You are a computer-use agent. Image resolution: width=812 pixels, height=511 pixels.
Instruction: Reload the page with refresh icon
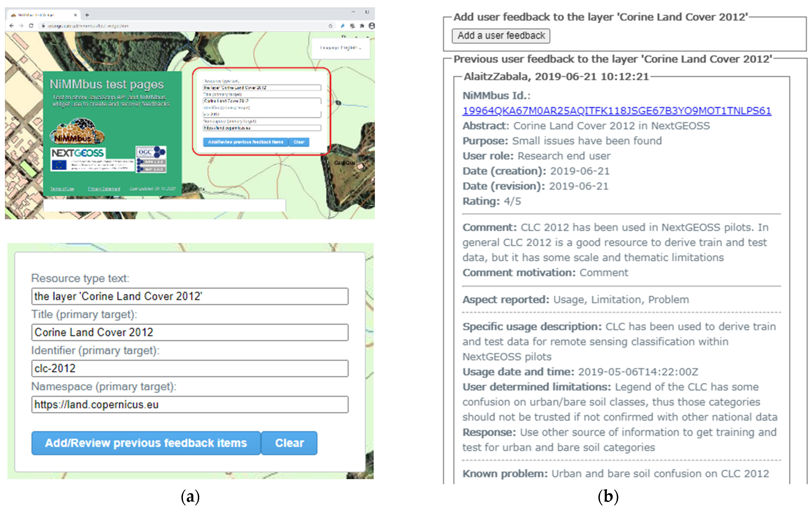click(31, 26)
